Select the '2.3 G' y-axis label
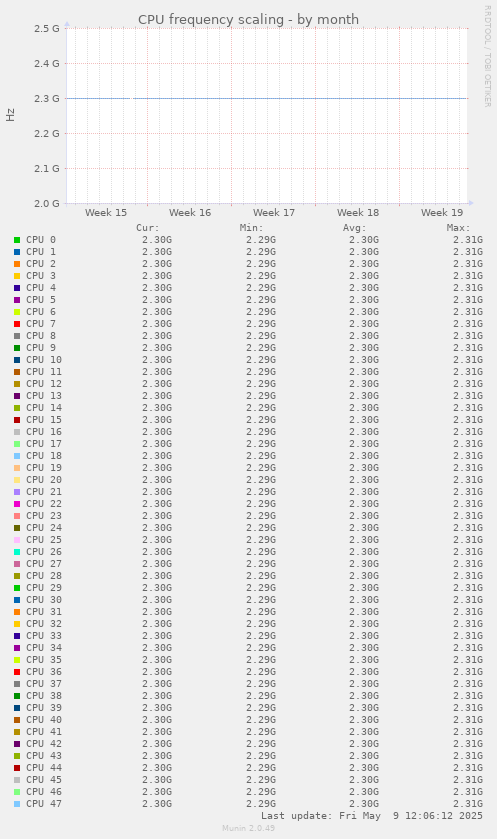 (47, 98)
